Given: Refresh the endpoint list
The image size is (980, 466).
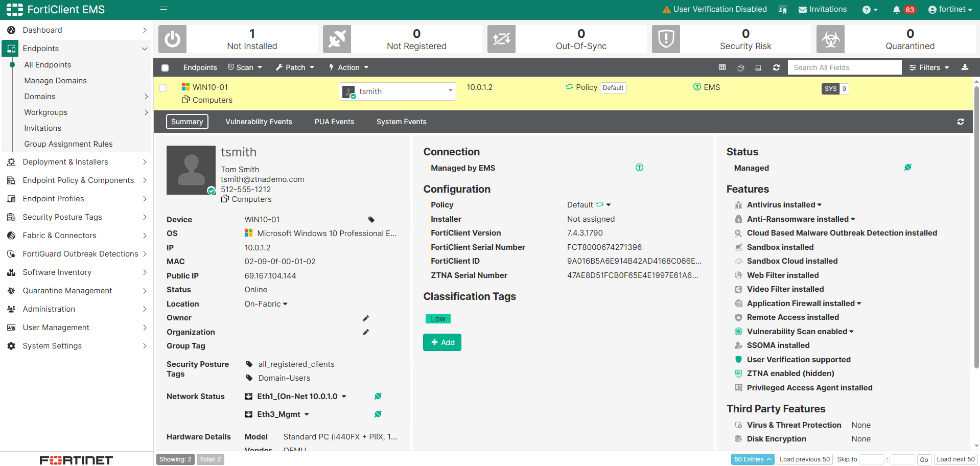Looking at the screenshot, I should (x=776, y=67).
